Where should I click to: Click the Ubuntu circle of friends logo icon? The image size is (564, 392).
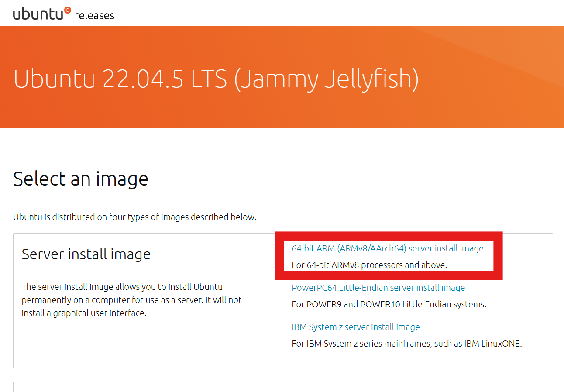coord(67,10)
